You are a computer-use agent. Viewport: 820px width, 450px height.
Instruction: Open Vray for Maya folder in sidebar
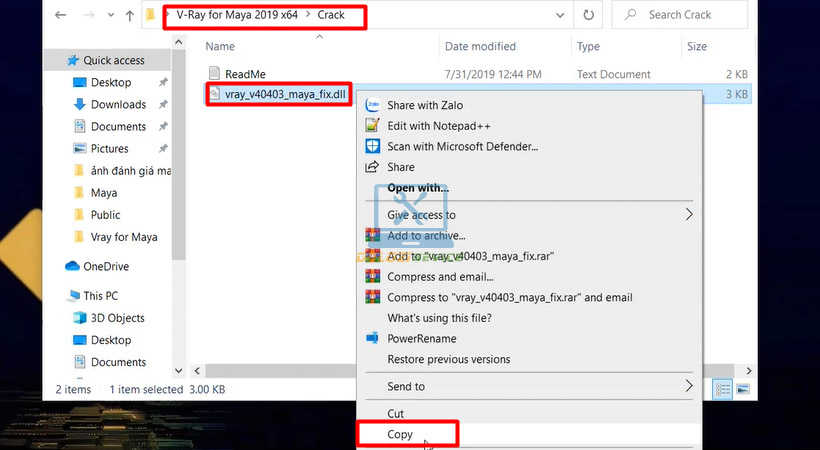click(124, 237)
